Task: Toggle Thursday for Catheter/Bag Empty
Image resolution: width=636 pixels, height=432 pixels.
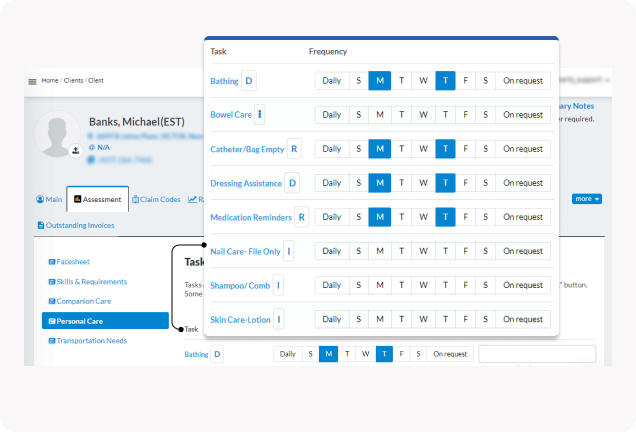Action: [445, 149]
